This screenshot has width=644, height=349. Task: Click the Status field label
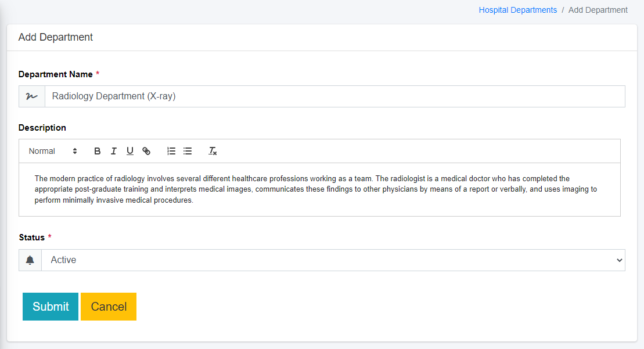point(31,238)
